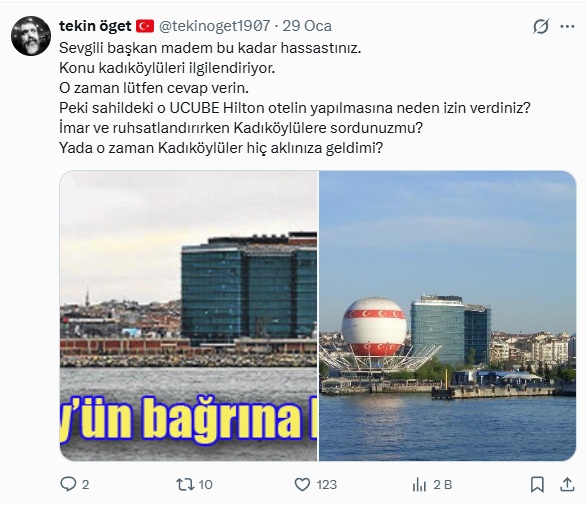Viewport: 586px width, 505px height.
Task: Click the Grok slashed-circle icon
Action: (541, 27)
